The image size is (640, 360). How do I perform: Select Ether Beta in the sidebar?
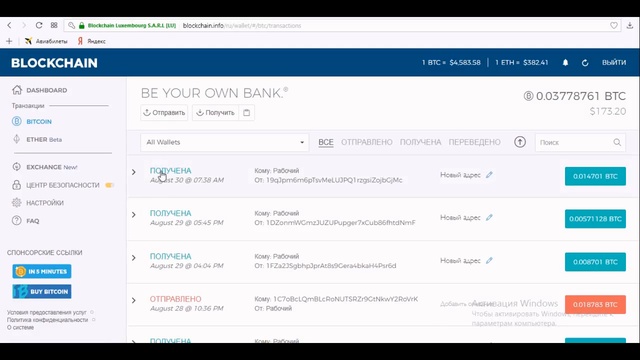coord(44,140)
